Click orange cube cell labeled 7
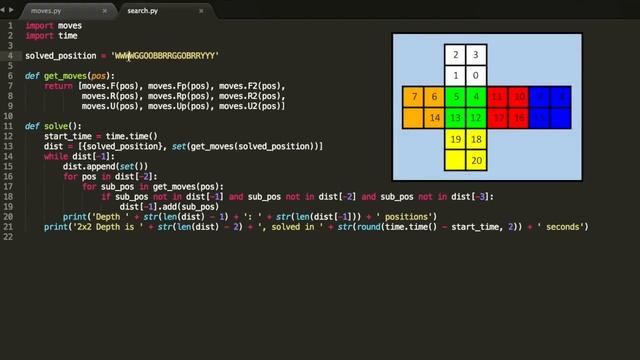The width and height of the screenshot is (640, 360). [413, 97]
